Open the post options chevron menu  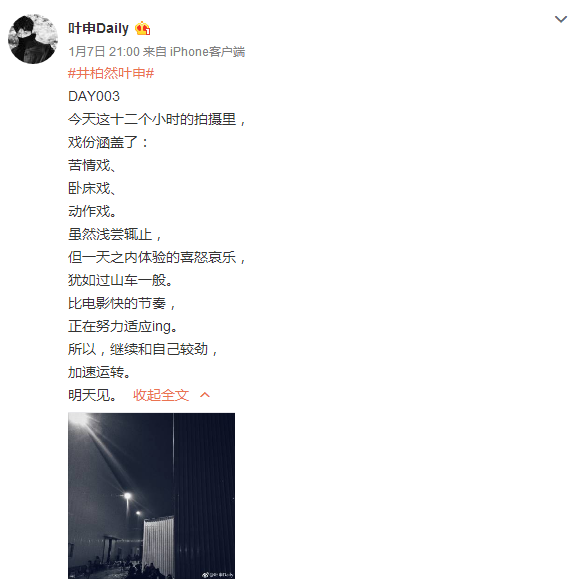(560, 19)
